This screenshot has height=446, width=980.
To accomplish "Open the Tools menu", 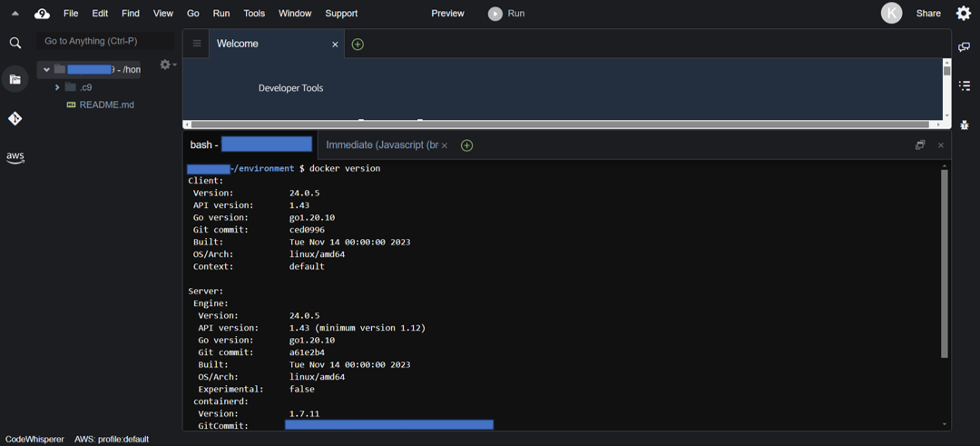I will click(x=254, y=13).
